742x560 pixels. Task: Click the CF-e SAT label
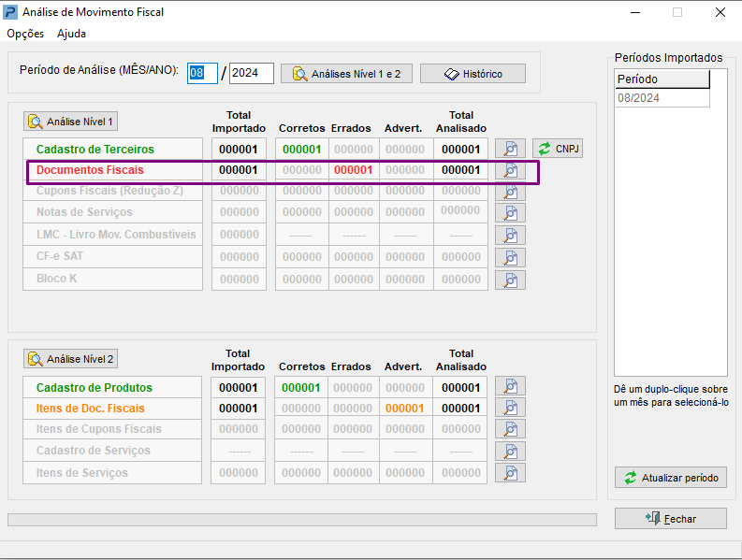coord(60,256)
